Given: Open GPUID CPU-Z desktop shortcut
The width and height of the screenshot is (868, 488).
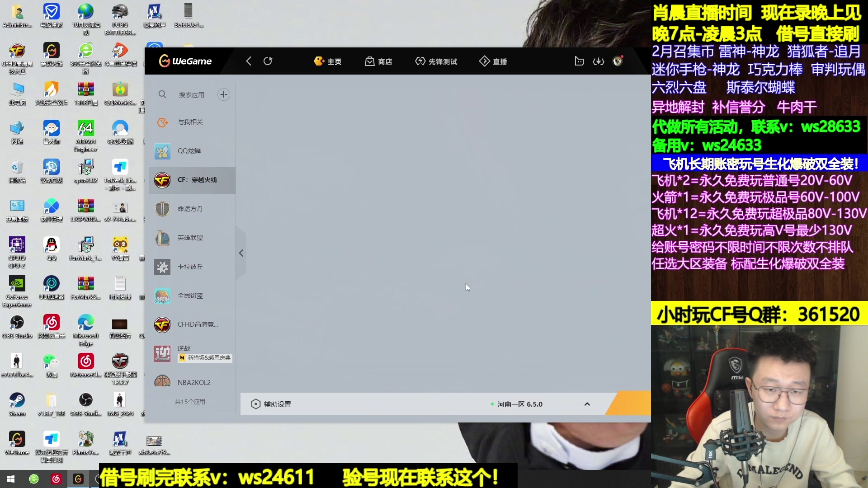Looking at the screenshot, I should [17, 253].
